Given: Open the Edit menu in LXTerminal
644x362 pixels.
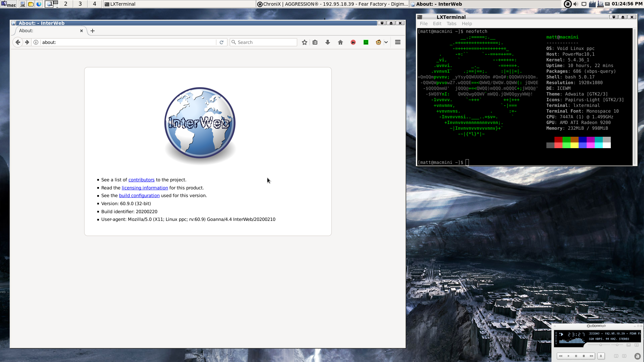Looking at the screenshot, I should pos(437,23).
